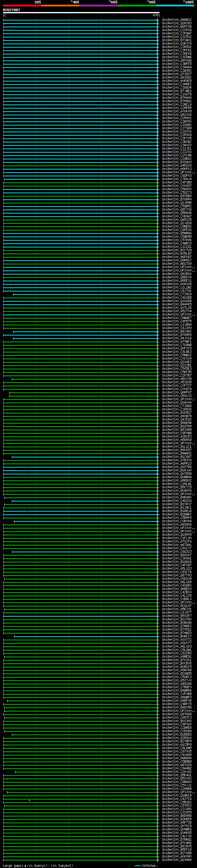This screenshot has width=197, height=868.
Task: Select the AV627007 query name label
Action: pos(11,10)
